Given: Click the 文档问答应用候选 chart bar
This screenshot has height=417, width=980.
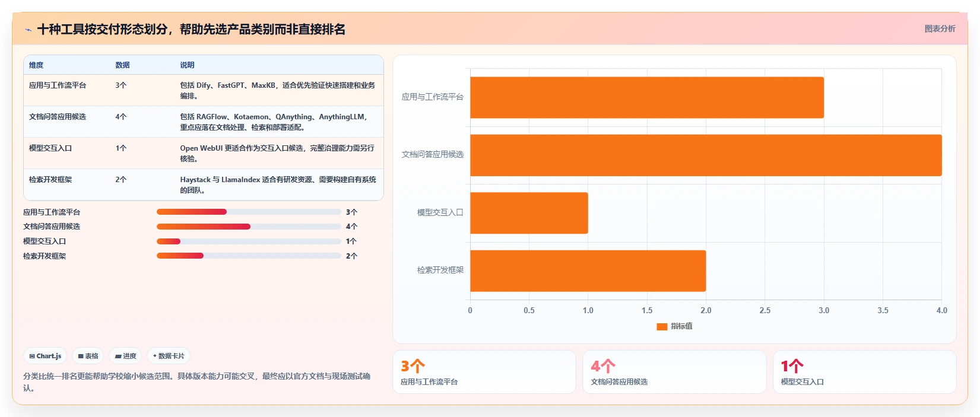Looking at the screenshot, I should coord(706,155).
